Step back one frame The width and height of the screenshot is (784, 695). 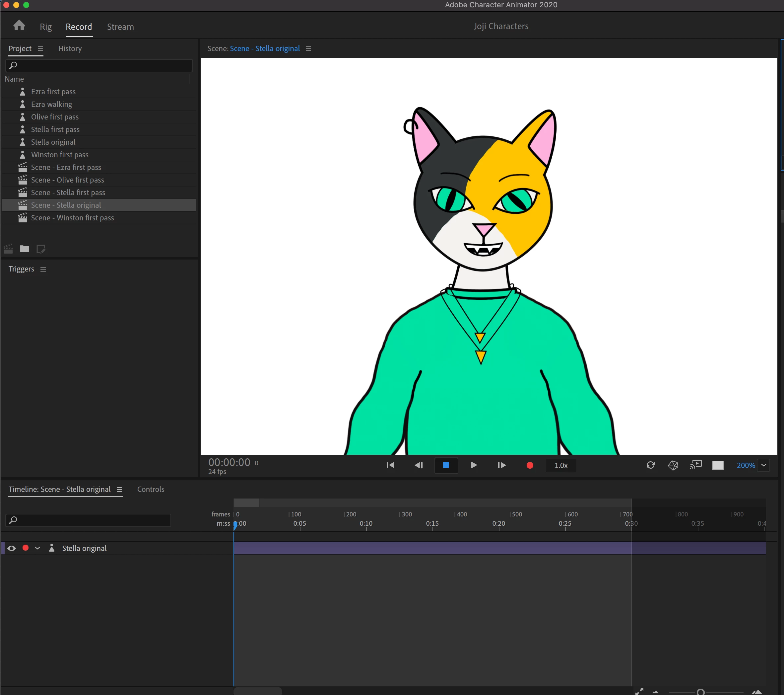(x=419, y=465)
